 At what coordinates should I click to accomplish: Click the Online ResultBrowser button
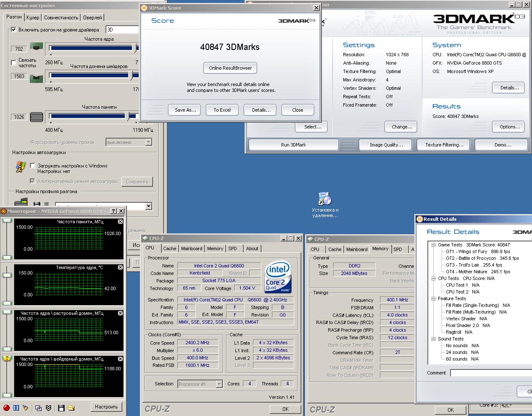[x=230, y=68]
